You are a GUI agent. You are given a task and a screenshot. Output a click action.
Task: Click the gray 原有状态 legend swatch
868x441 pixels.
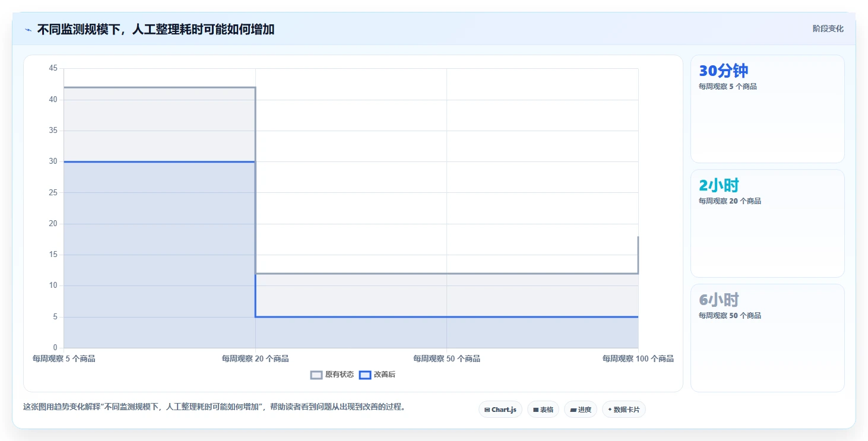coord(316,375)
